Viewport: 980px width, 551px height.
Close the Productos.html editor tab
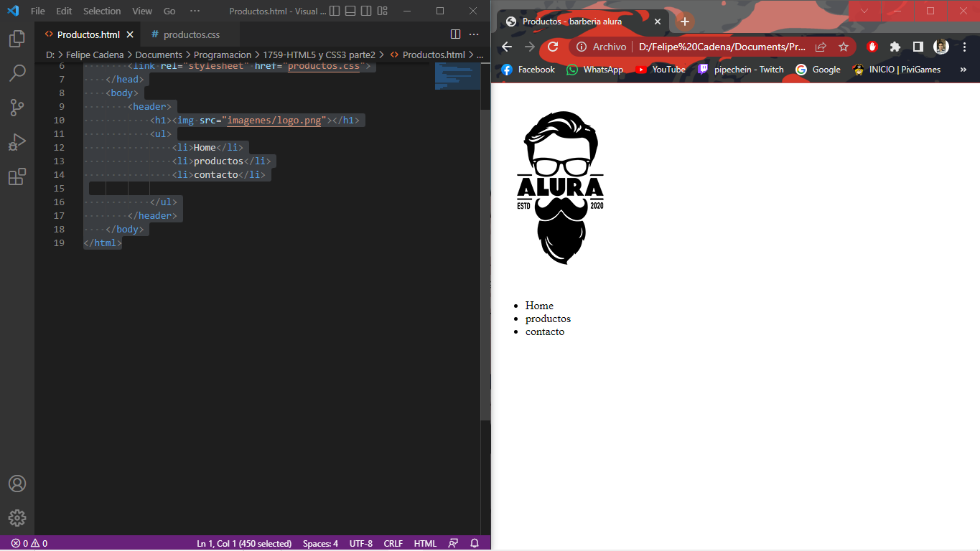[130, 34]
